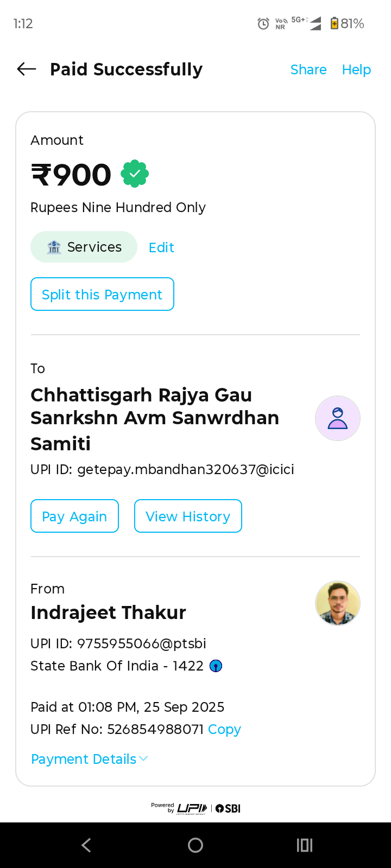Screen dimensions: 391x868
Task: Tap the Pay Again button
Action: click(74, 516)
